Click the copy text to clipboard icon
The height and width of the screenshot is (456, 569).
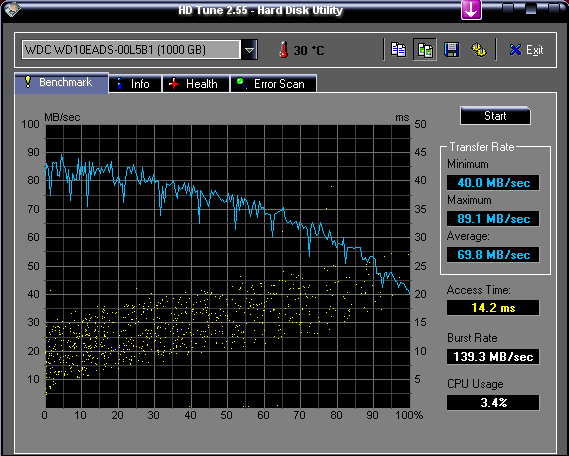click(398, 50)
